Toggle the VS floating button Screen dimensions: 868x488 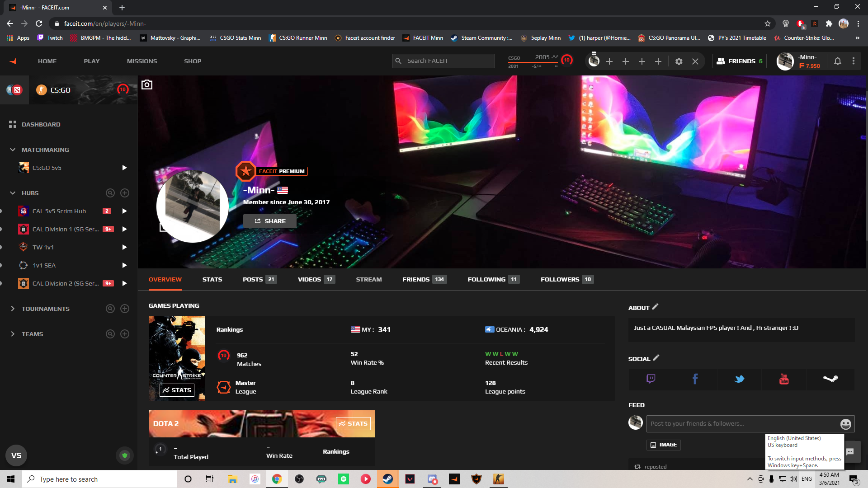coord(16,455)
